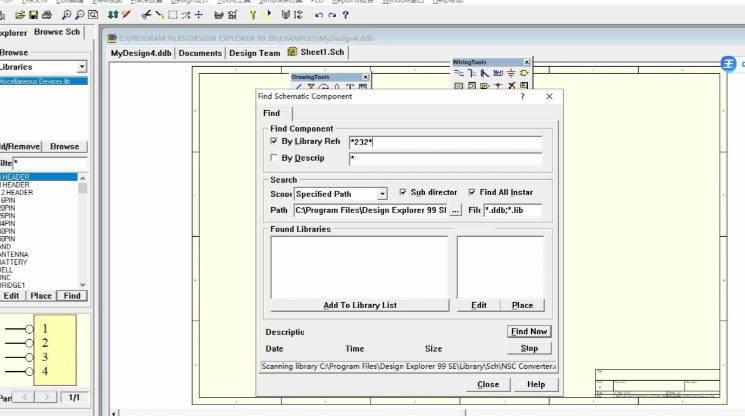Select the Place Wire tool in WiringTools
This screenshot has width=745, height=416.
[x=459, y=73]
